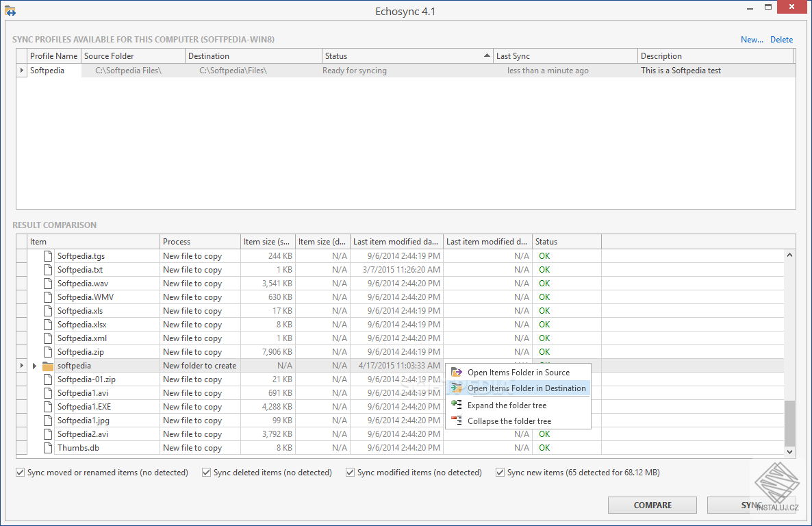This screenshot has height=526, width=812.
Task: Click the Expand the folder tree icon
Action: coord(456,405)
